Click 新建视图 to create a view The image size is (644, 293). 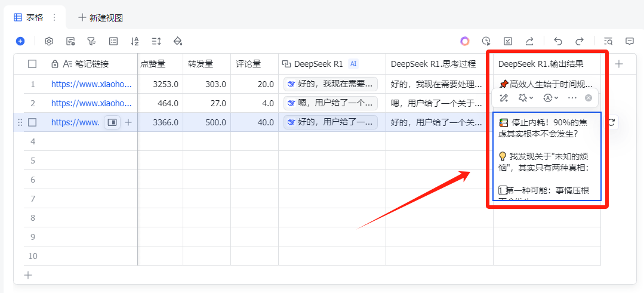tap(100, 18)
